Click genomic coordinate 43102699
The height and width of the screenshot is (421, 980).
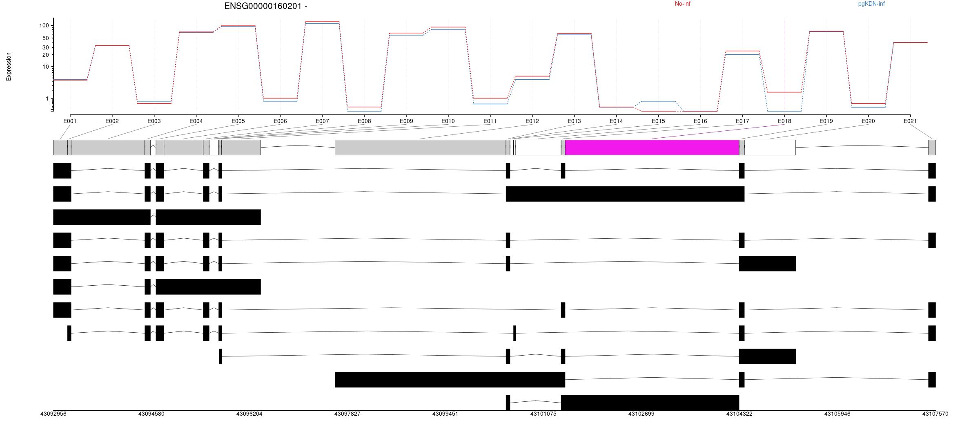641,414
